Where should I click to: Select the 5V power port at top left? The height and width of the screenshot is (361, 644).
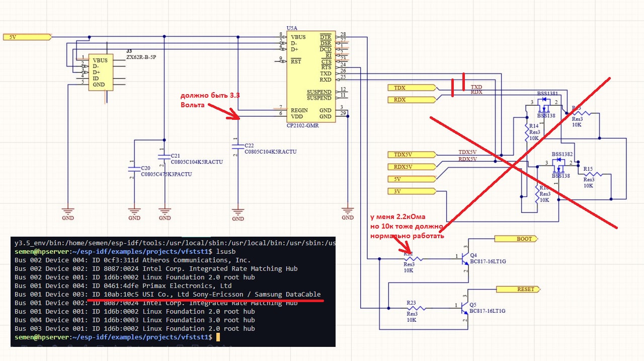click(x=27, y=37)
